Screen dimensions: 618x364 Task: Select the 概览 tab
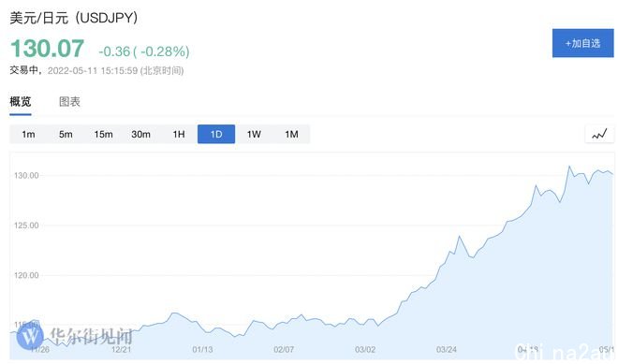21,102
